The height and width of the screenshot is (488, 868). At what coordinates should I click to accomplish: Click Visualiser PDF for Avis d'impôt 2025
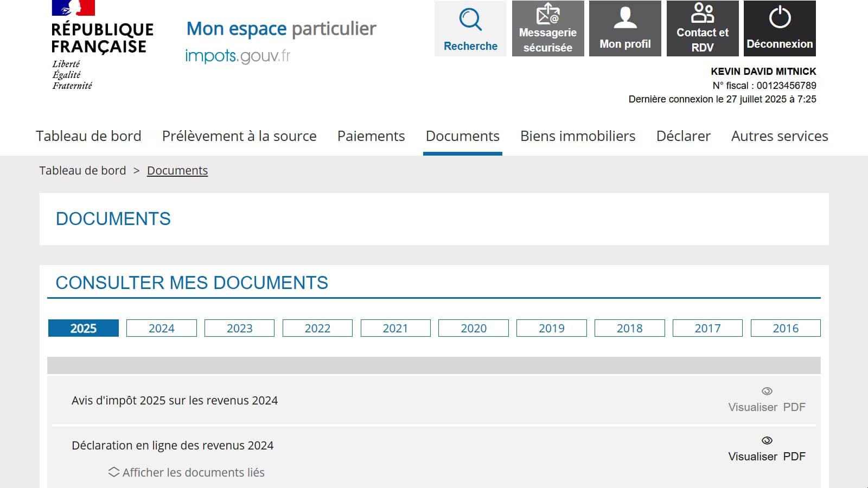coord(767,407)
